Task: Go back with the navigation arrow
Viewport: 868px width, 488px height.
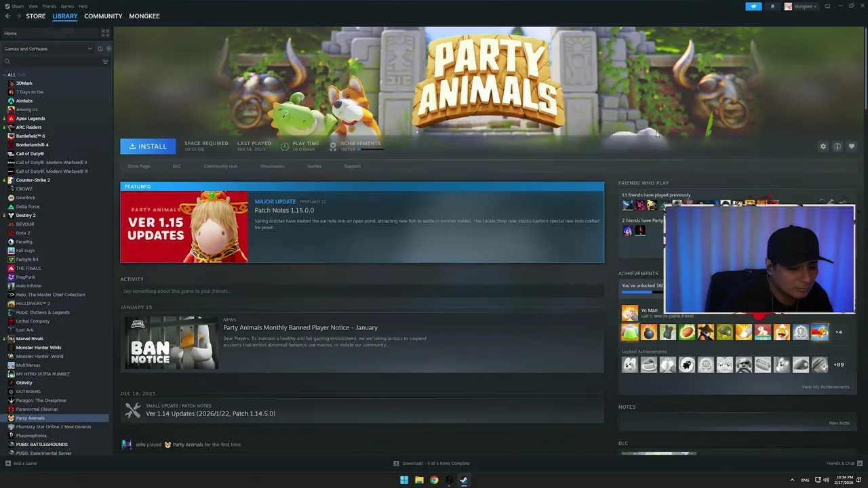Action: pos(7,16)
